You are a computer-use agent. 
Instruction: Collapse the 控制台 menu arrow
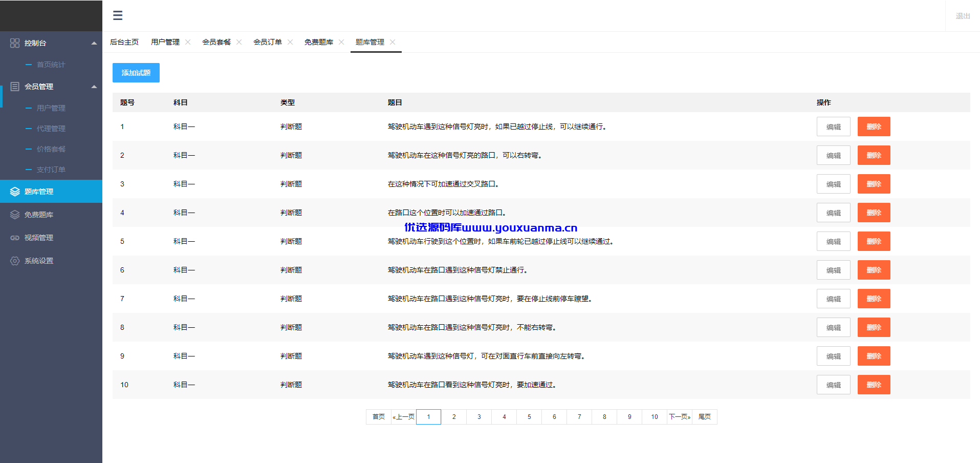pyautogui.click(x=94, y=43)
